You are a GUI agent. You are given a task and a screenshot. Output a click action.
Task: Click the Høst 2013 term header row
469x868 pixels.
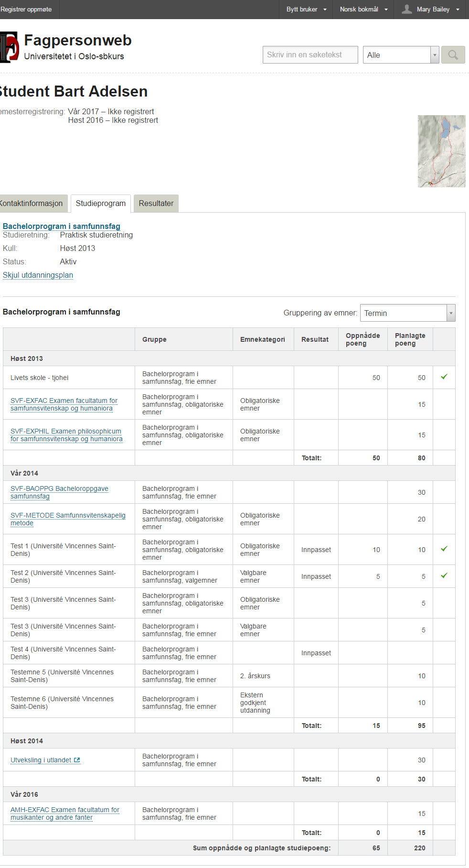229,358
